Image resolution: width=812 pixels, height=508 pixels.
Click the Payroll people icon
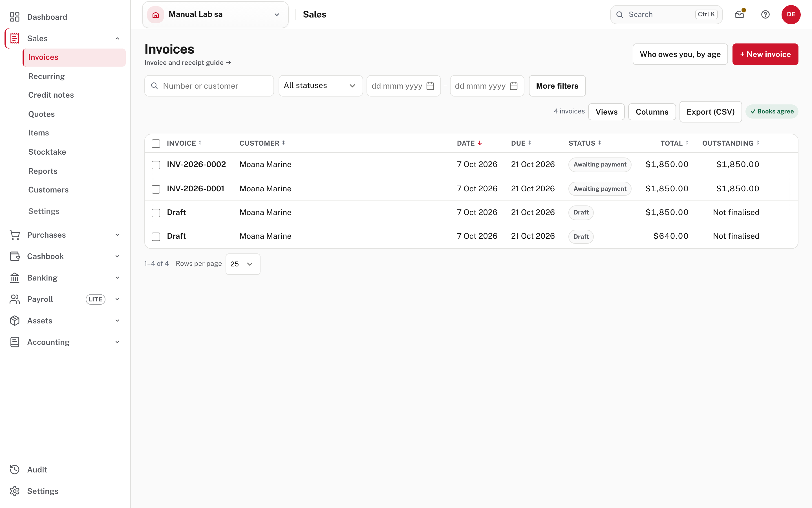click(14, 299)
